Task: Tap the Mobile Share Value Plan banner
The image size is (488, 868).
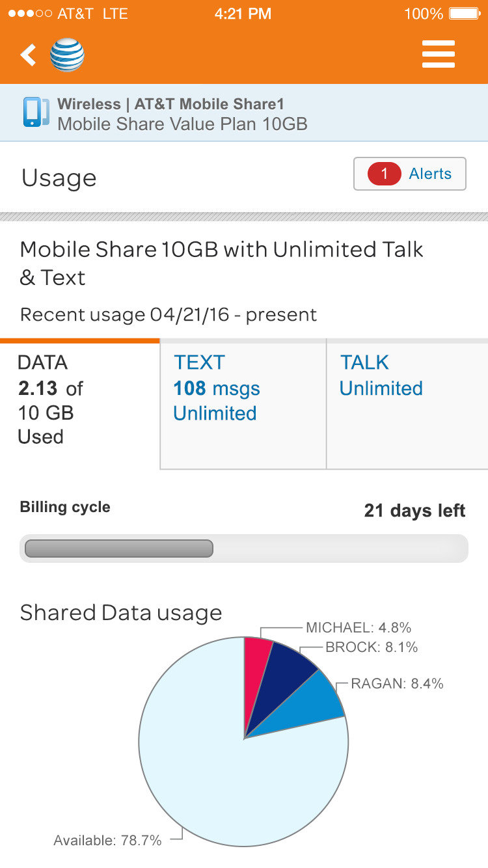Action: click(x=244, y=113)
